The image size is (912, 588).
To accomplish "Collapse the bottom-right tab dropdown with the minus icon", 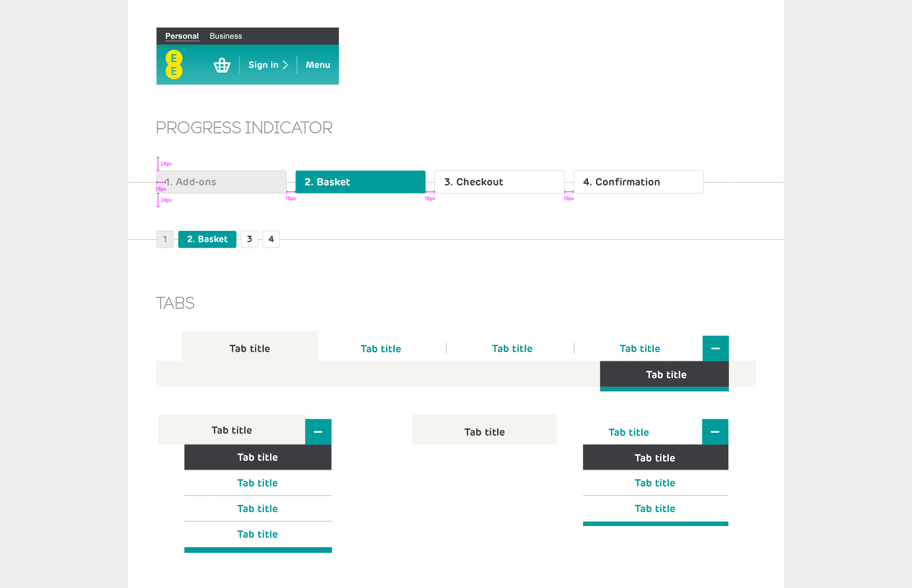I will tap(715, 432).
